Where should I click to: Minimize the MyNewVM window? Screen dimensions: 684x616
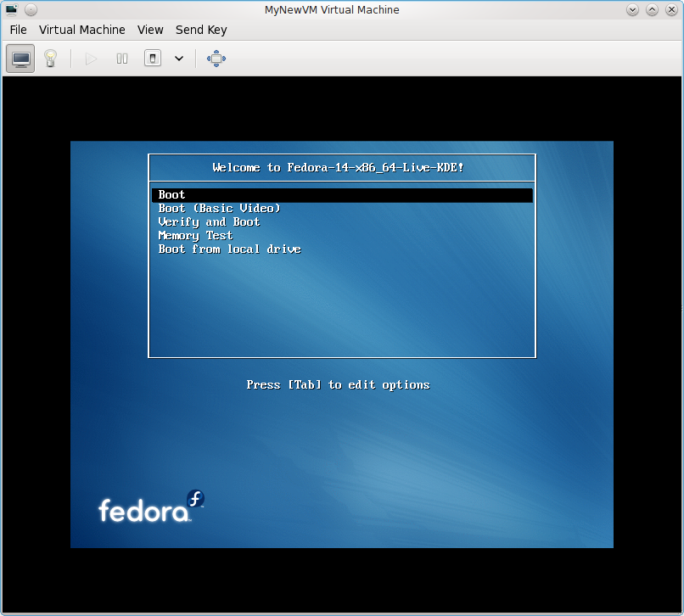(632, 10)
